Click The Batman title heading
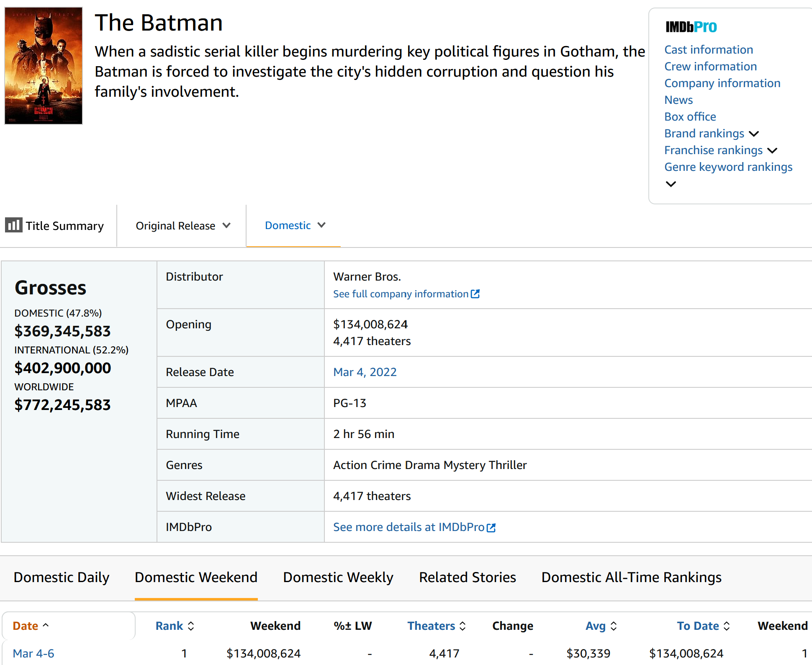The image size is (812, 665). pos(159,23)
